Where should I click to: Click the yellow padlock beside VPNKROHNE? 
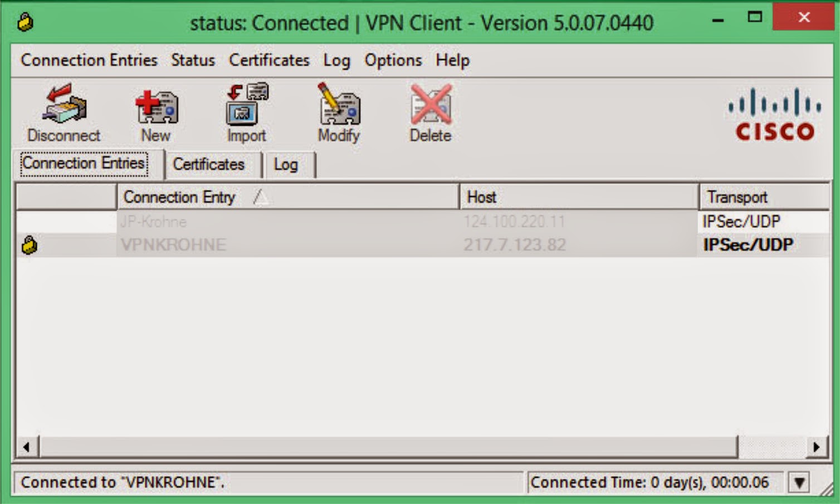(x=30, y=244)
